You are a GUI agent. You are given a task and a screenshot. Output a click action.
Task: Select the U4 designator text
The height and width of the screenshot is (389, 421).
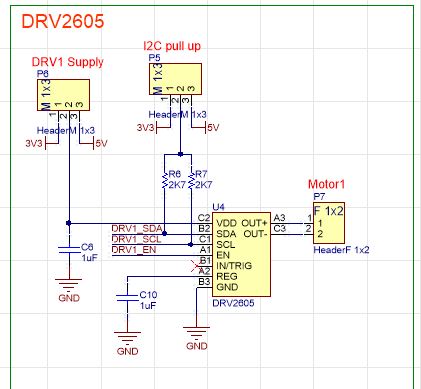tap(218, 207)
